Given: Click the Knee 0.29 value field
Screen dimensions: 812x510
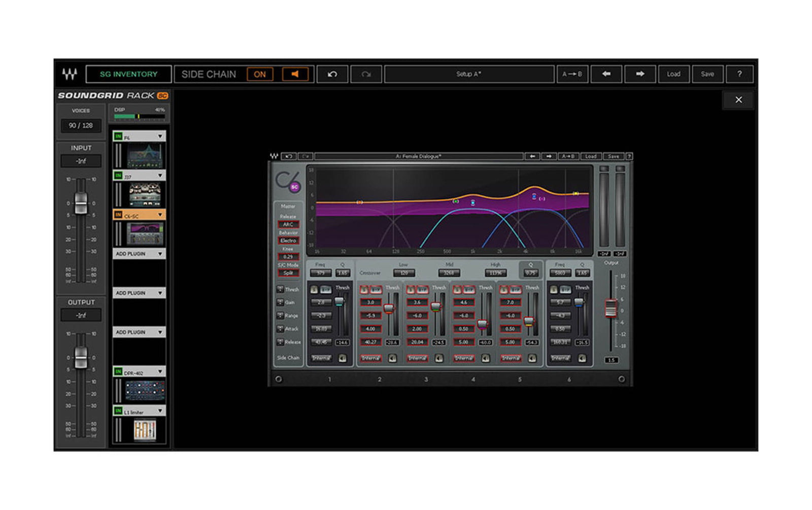Looking at the screenshot, I should pyautogui.click(x=288, y=257).
